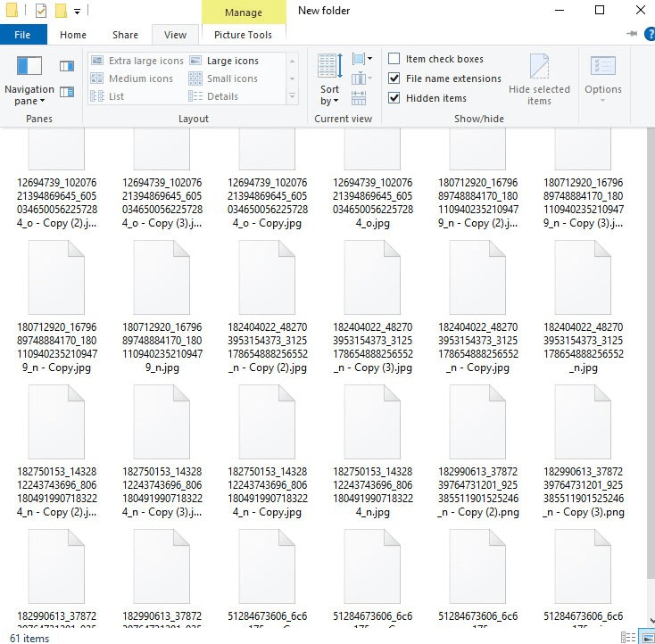
Task: Click the scrollbar down arrow
Action: pos(651,621)
